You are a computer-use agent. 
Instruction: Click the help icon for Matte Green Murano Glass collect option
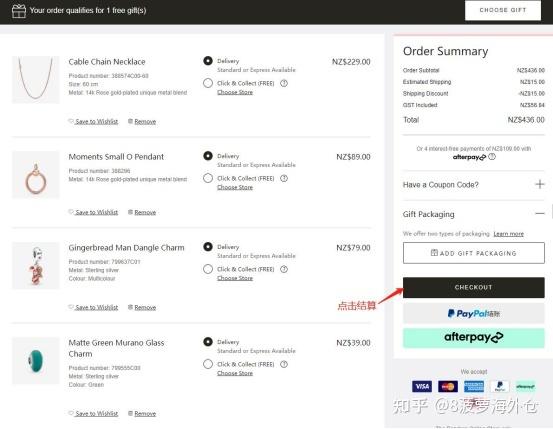[284, 364]
